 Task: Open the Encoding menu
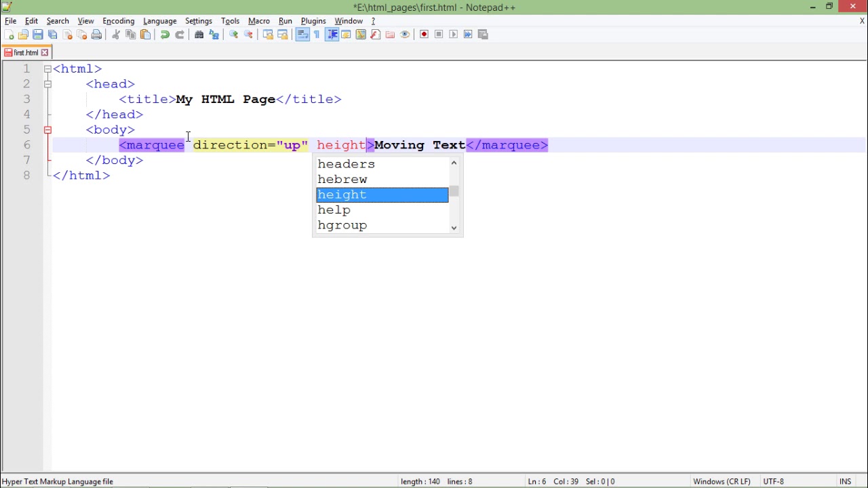(119, 21)
